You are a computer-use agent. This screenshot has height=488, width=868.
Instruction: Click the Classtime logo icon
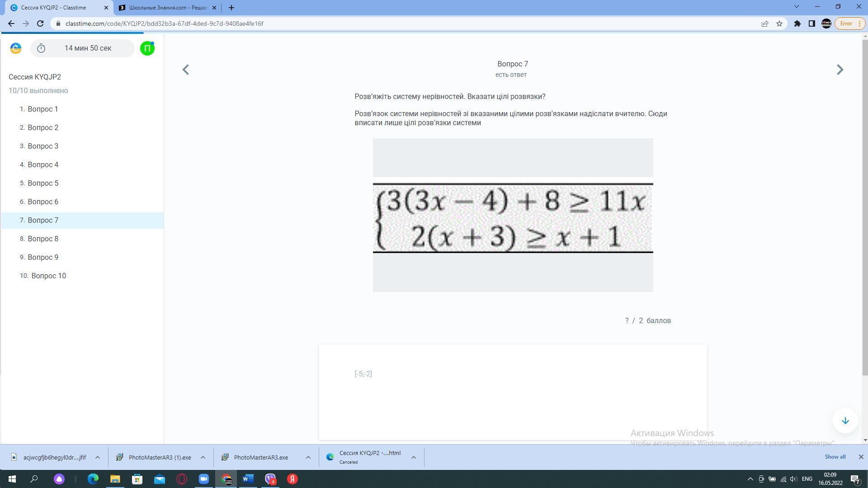tap(16, 48)
